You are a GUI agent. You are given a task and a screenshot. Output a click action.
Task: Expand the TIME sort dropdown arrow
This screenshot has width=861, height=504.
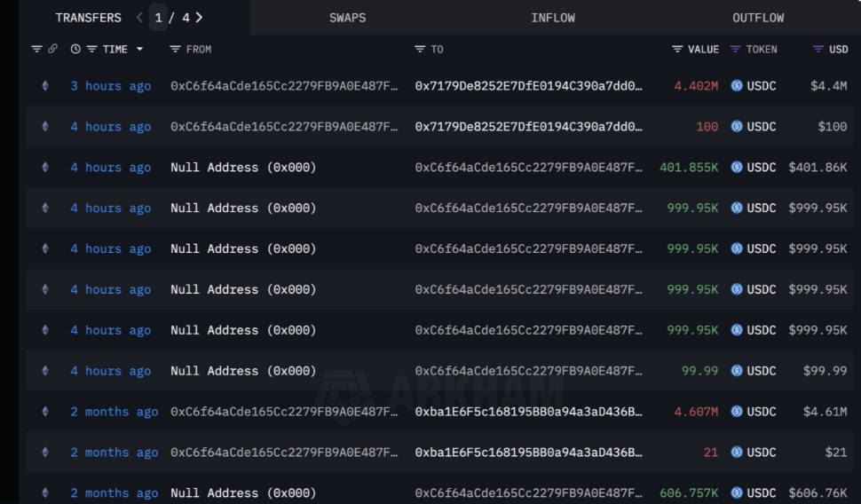click(139, 50)
